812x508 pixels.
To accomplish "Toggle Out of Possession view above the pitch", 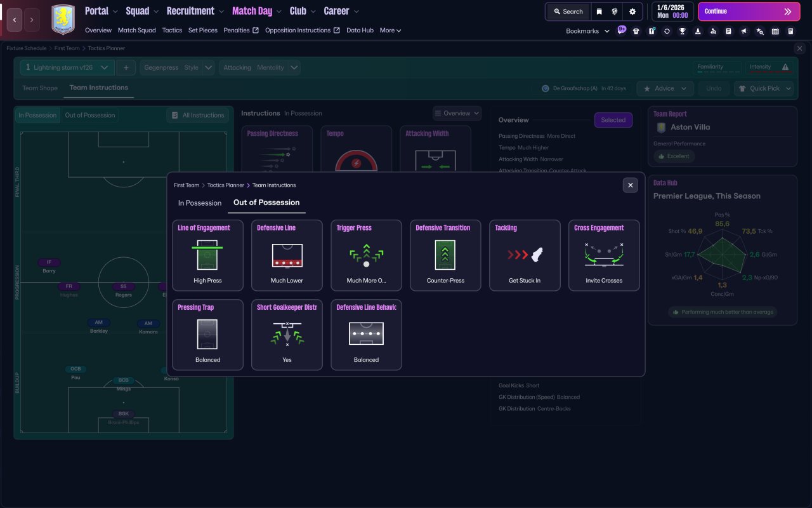I will click(90, 115).
